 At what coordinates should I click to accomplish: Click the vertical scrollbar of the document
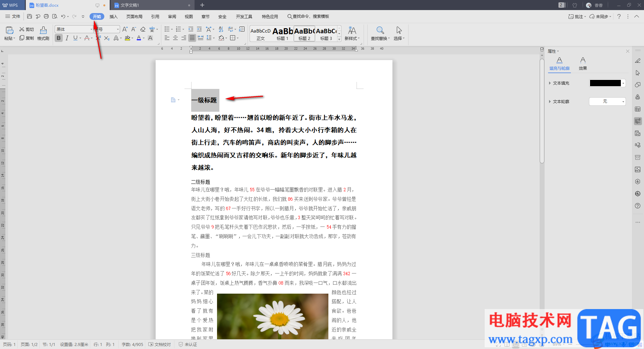pyautogui.click(x=542, y=111)
